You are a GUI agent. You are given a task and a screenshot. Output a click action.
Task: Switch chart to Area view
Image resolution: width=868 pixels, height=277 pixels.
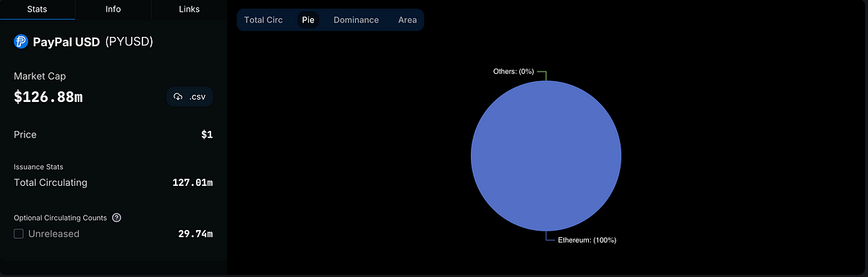point(407,20)
